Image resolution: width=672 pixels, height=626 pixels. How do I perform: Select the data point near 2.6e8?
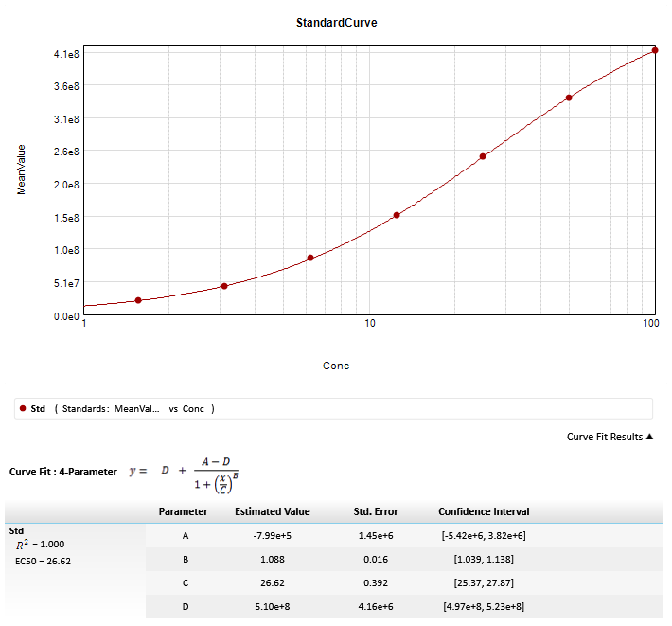point(483,156)
